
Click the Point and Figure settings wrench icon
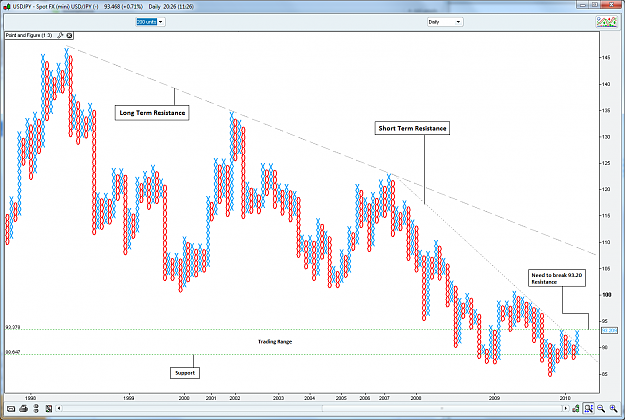[x=60, y=35]
